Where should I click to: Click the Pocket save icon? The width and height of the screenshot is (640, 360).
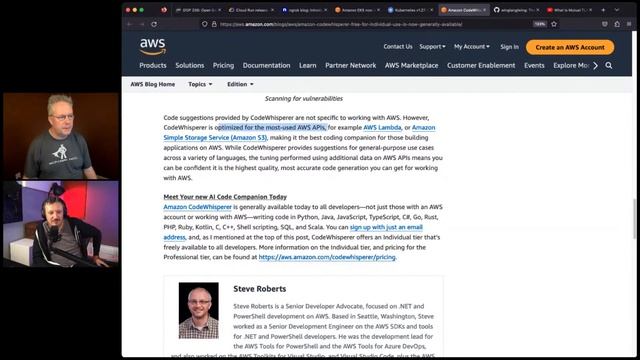[605, 24]
